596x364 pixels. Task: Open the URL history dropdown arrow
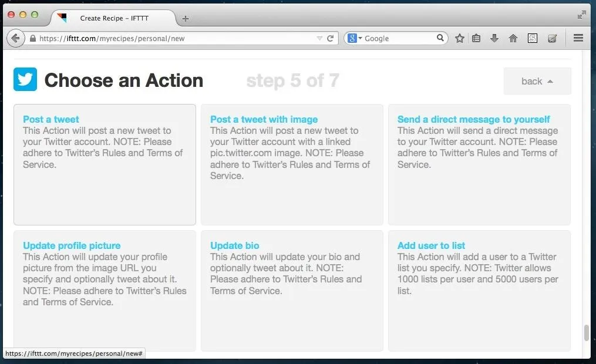[x=319, y=38]
